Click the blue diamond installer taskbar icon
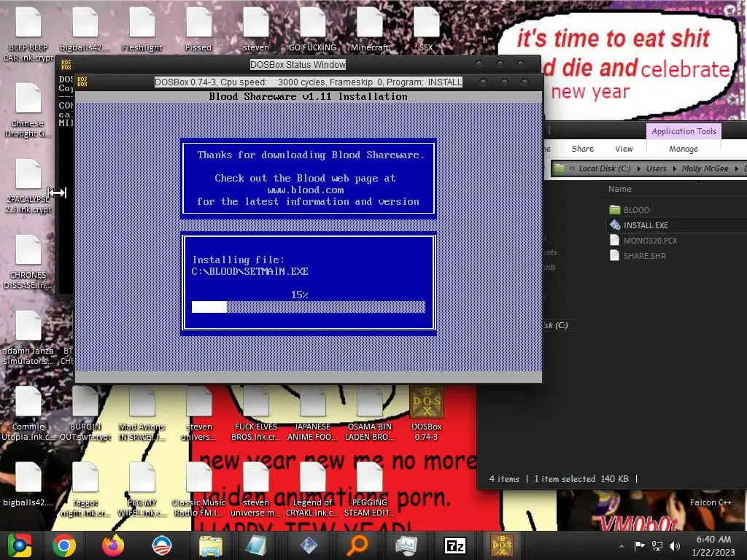This screenshot has width=747, height=560. tap(309, 545)
